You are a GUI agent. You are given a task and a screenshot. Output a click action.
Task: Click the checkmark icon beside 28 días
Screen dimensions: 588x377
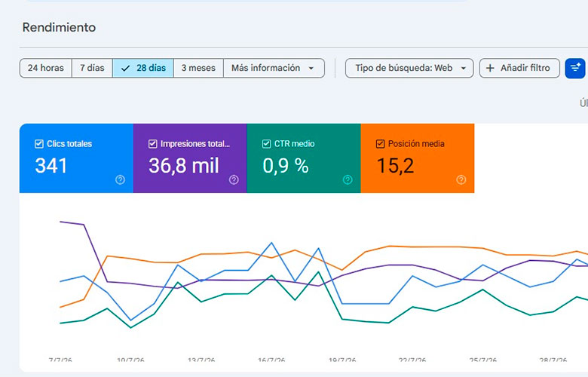[126, 69]
